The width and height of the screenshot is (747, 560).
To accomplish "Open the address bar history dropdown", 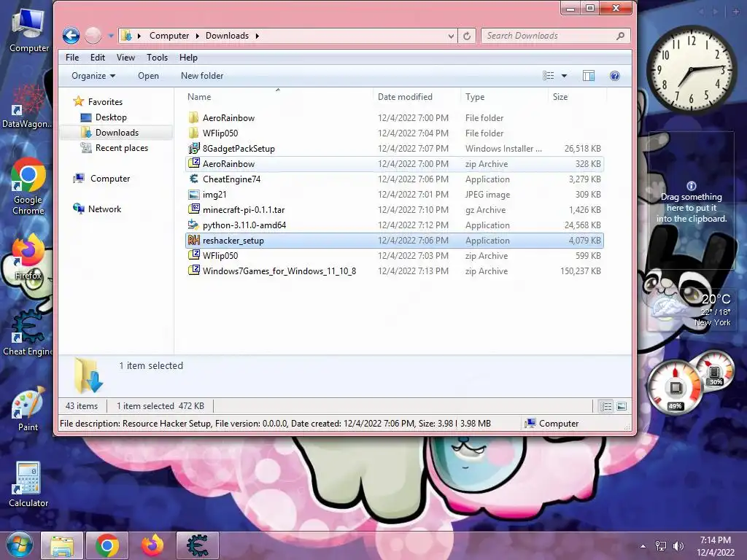I will click(x=451, y=36).
